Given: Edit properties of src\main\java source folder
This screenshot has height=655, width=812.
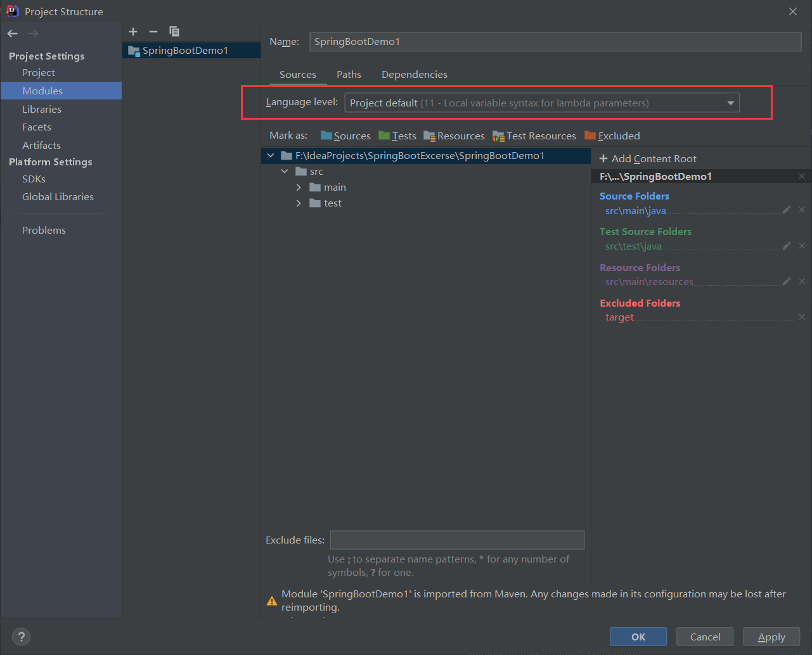Looking at the screenshot, I should point(787,210).
